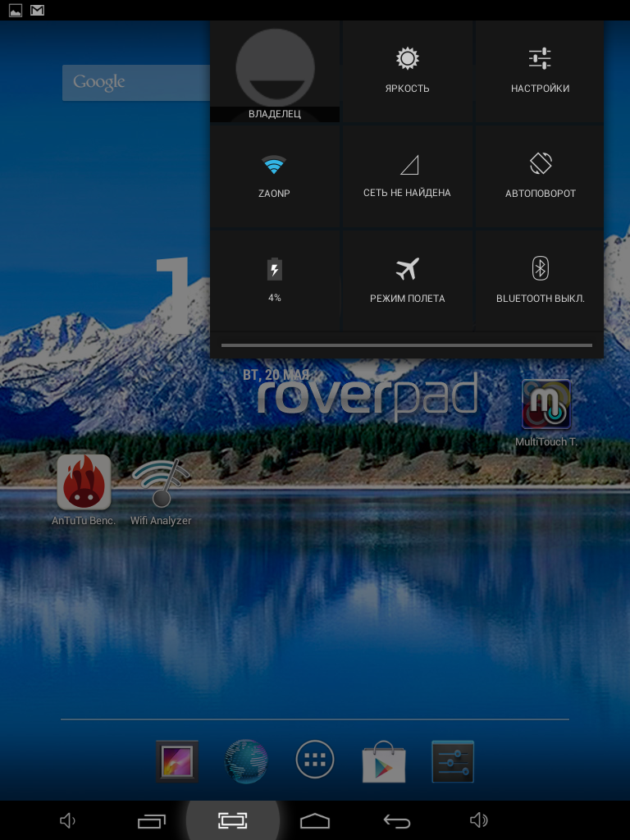Open the Gmail notification icon

37,10
